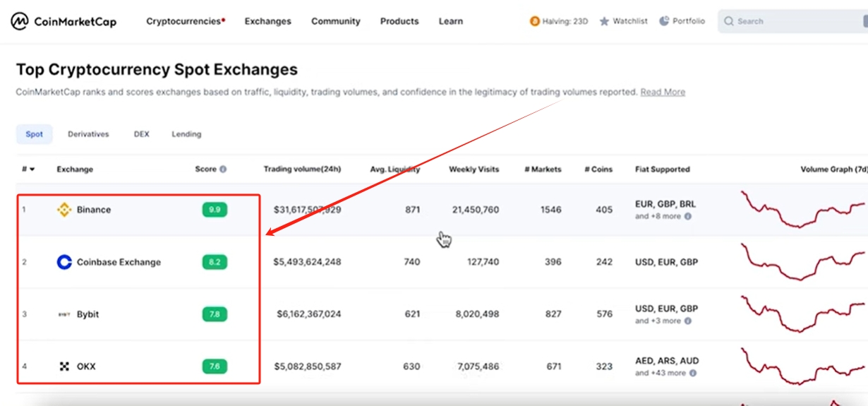
Task: Click OKX's volume $5,082,850,587
Action: tap(308, 366)
